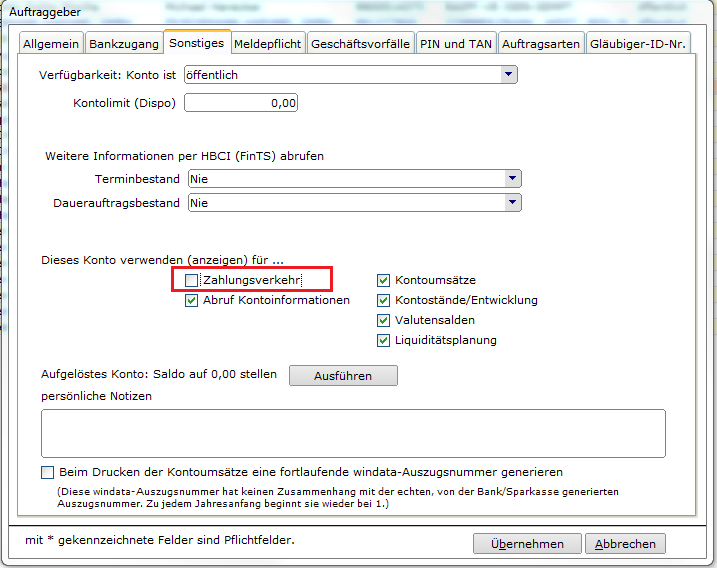The height and width of the screenshot is (568, 717).
Task: Switch to the Allgemein tab
Action: tap(51, 44)
